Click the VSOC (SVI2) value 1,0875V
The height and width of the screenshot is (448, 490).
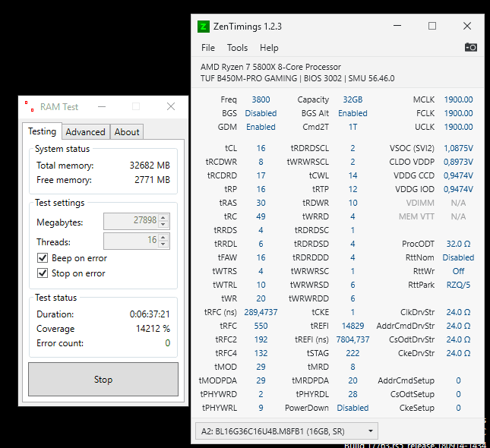[x=458, y=148]
